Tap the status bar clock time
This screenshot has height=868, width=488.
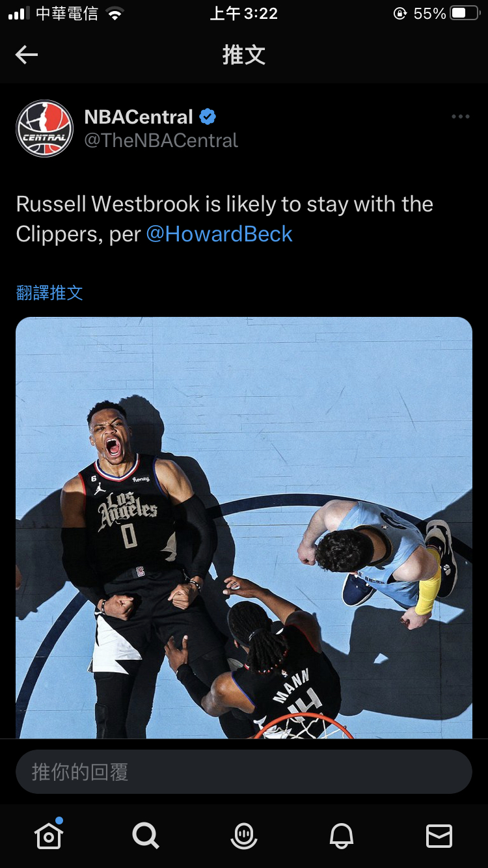pyautogui.click(x=244, y=14)
